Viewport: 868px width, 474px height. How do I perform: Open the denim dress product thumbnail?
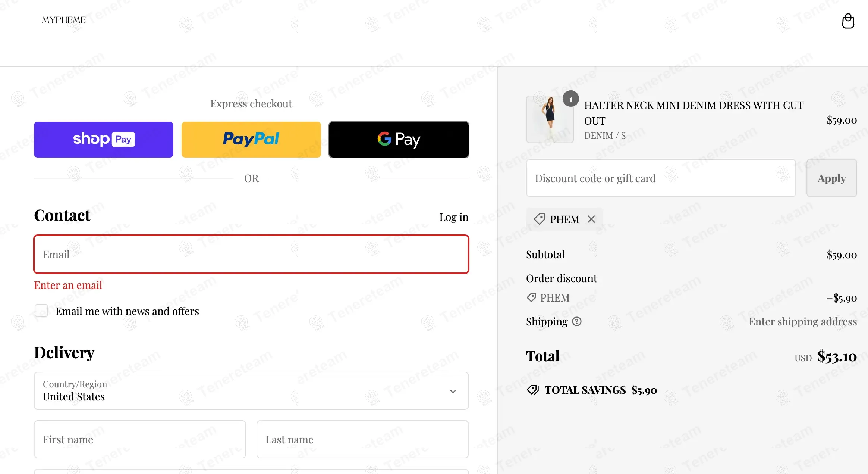pyautogui.click(x=550, y=119)
